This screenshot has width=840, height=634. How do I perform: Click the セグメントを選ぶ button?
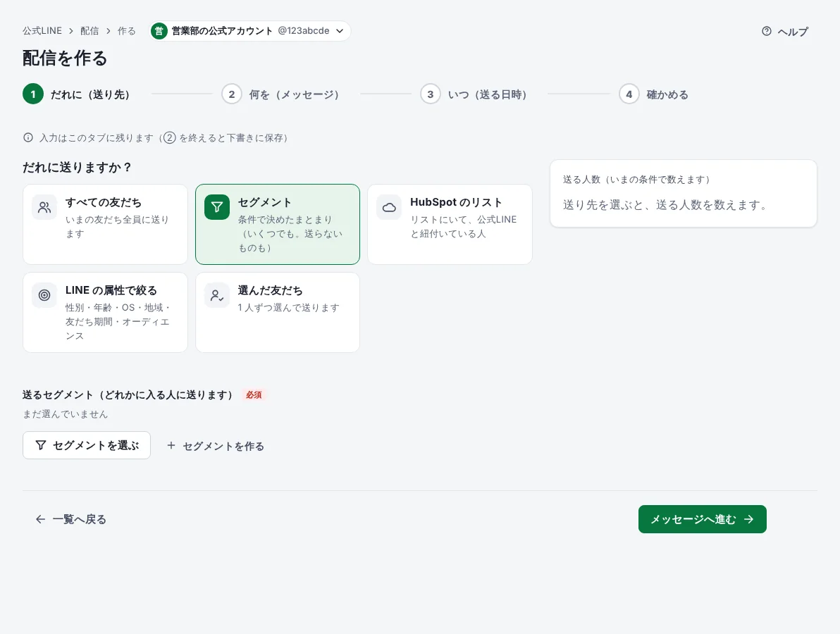tap(86, 445)
